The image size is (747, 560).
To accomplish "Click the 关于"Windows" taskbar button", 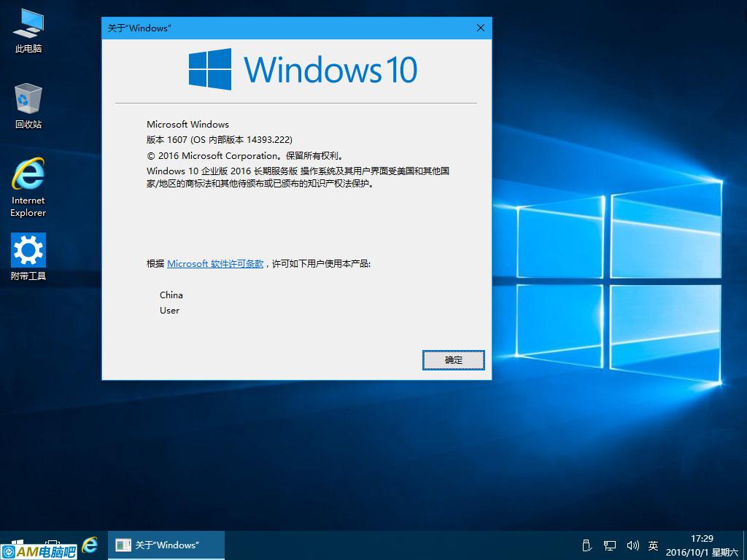I will click(x=166, y=545).
